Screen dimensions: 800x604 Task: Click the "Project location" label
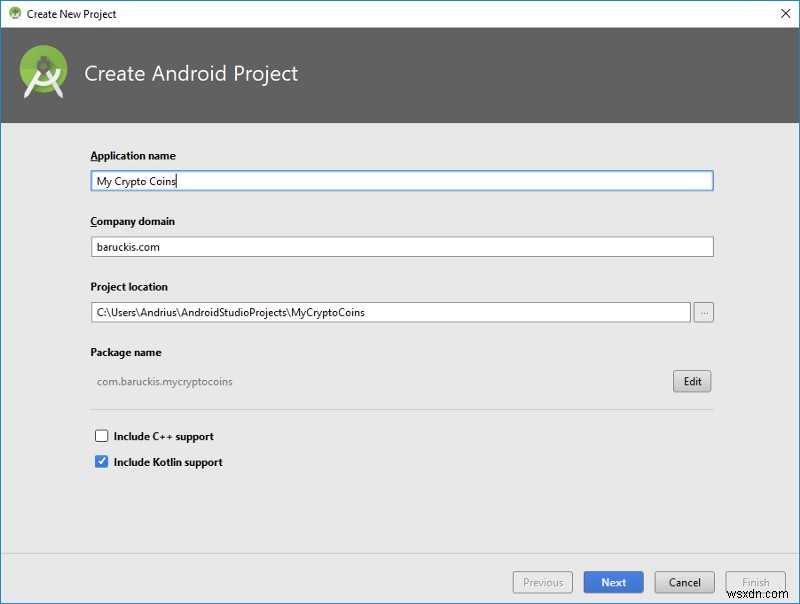(x=129, y=287)
